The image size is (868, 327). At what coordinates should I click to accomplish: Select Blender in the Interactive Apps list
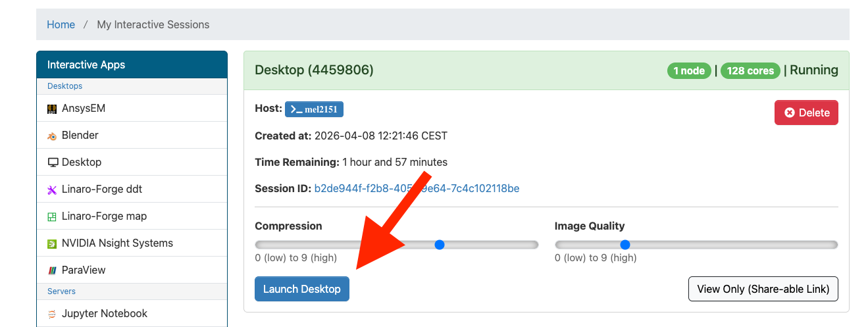click(80, 135)
